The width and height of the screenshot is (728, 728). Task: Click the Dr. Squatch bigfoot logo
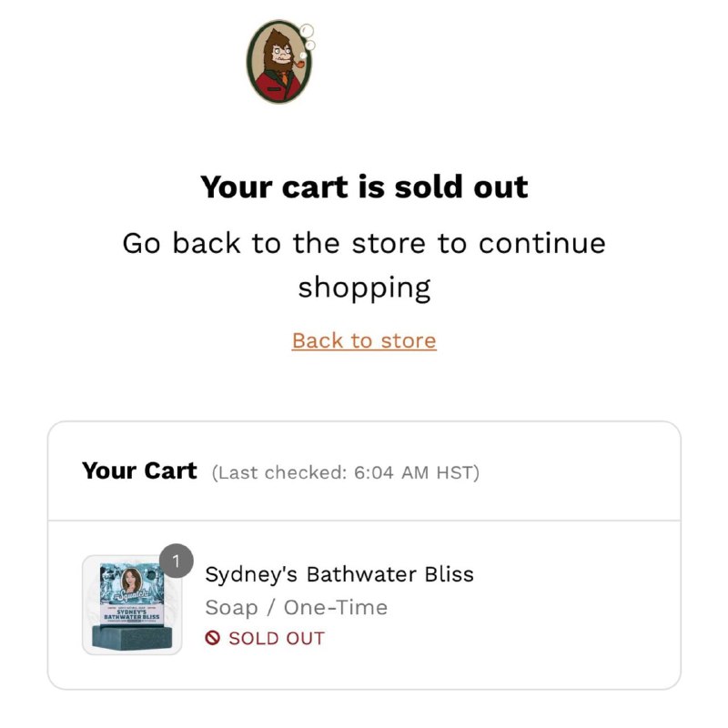pyautogui.click(x=279, y=61)
